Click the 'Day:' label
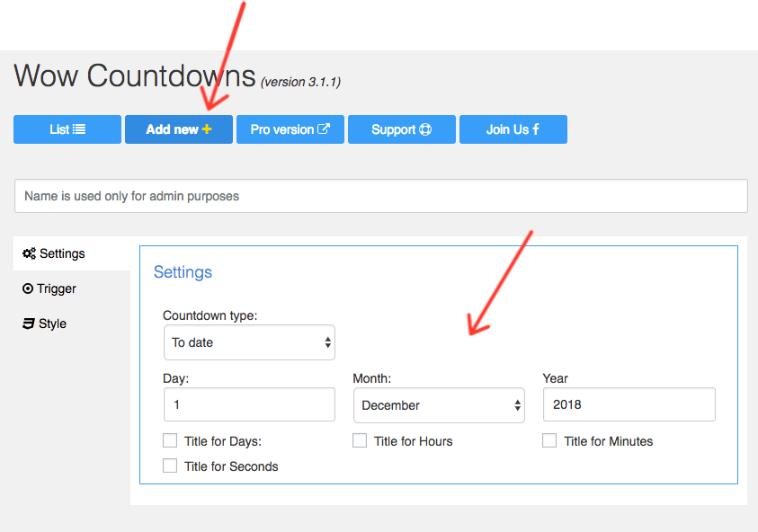758x532 pixels. [x=176, y=378]
